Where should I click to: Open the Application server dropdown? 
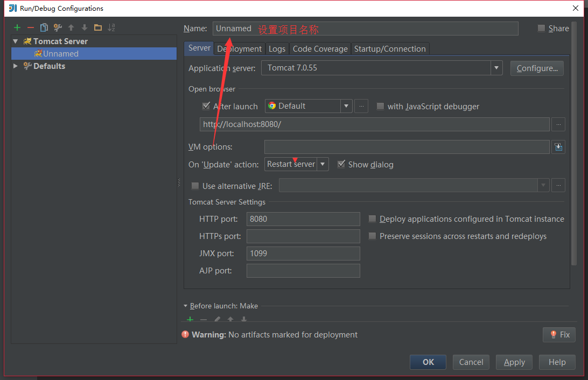coord(496,68)
